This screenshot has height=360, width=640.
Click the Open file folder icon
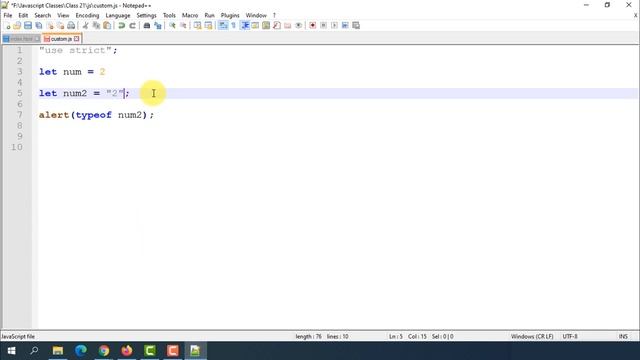tap(17, 26)
